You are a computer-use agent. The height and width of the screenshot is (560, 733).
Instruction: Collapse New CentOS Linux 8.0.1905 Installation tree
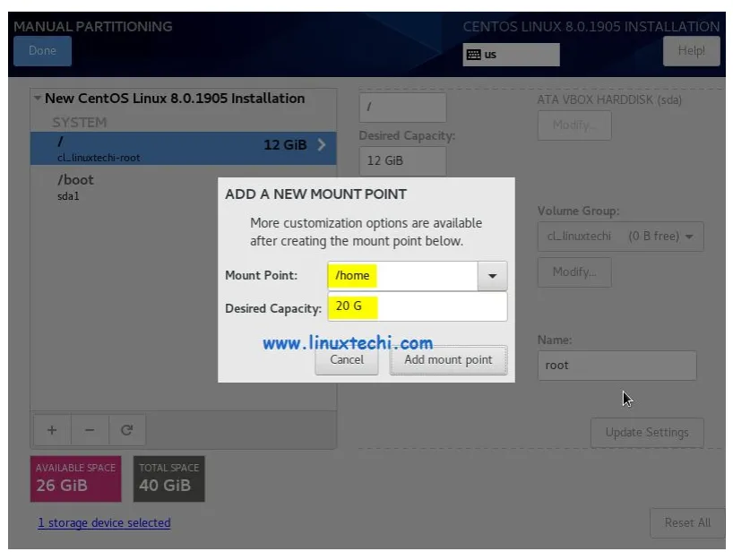[37, 99]
